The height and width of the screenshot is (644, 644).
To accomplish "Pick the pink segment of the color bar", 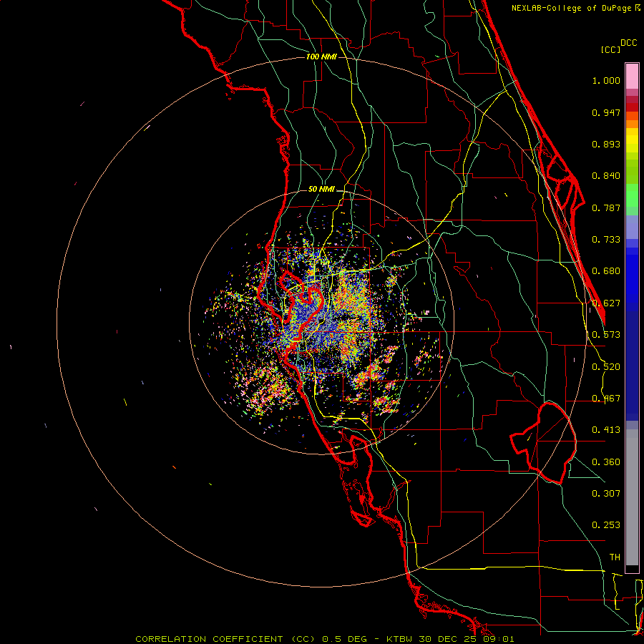I will (x=632, y=77).
